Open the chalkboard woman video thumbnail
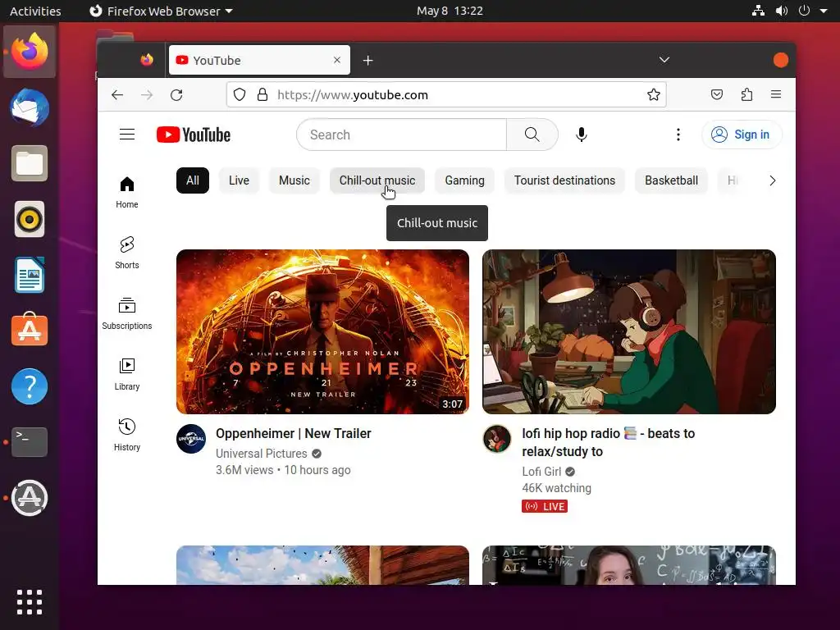Viewport: 840px width, 630px height. pos(629,565)
